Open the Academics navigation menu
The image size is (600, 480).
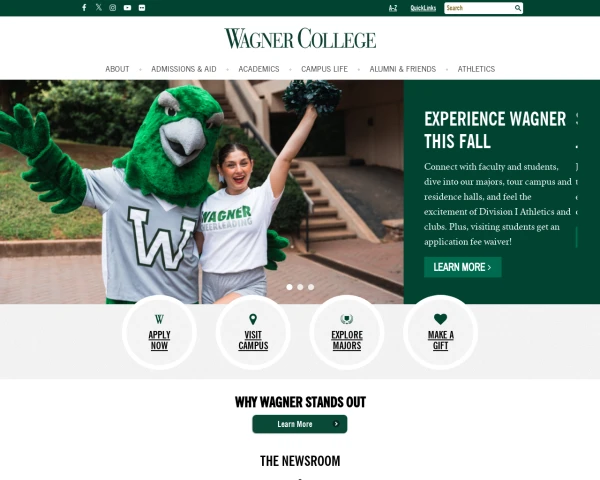259,69
